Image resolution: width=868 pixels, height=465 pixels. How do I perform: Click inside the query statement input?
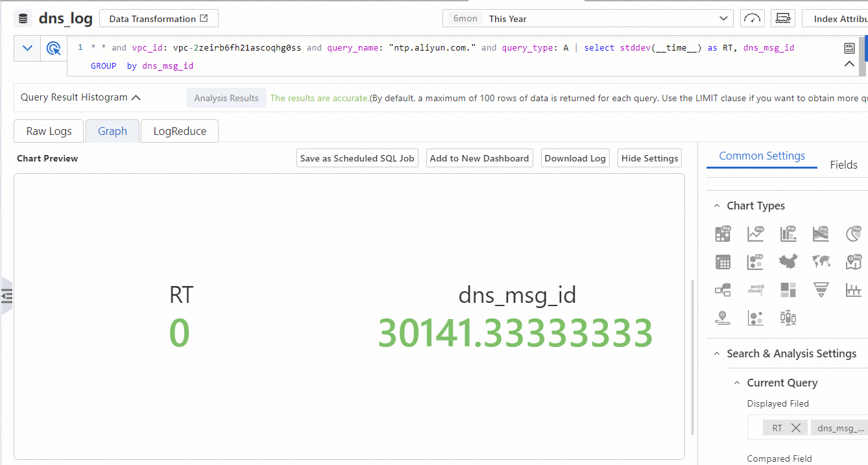point(454,56)
